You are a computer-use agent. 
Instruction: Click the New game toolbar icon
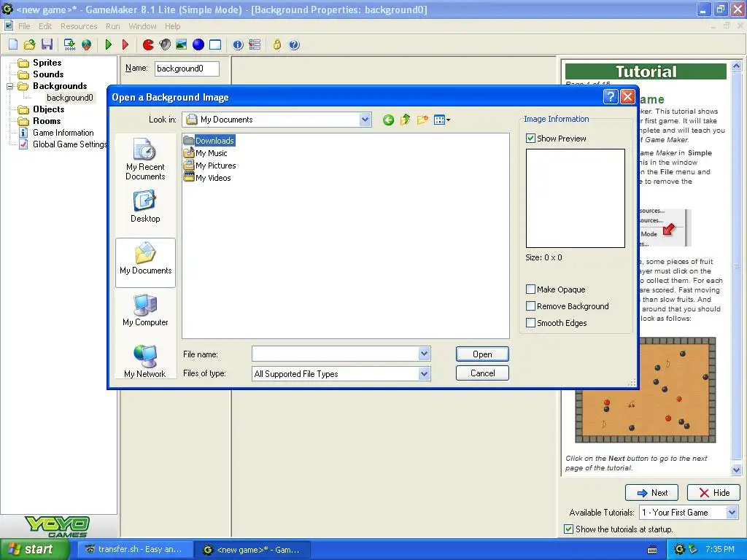coord(13,44)
